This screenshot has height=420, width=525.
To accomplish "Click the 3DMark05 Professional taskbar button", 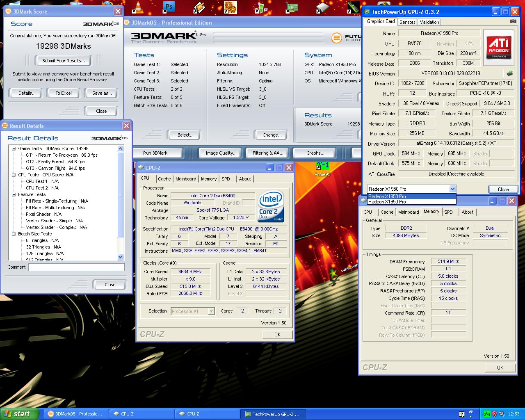I will point(76,414).
